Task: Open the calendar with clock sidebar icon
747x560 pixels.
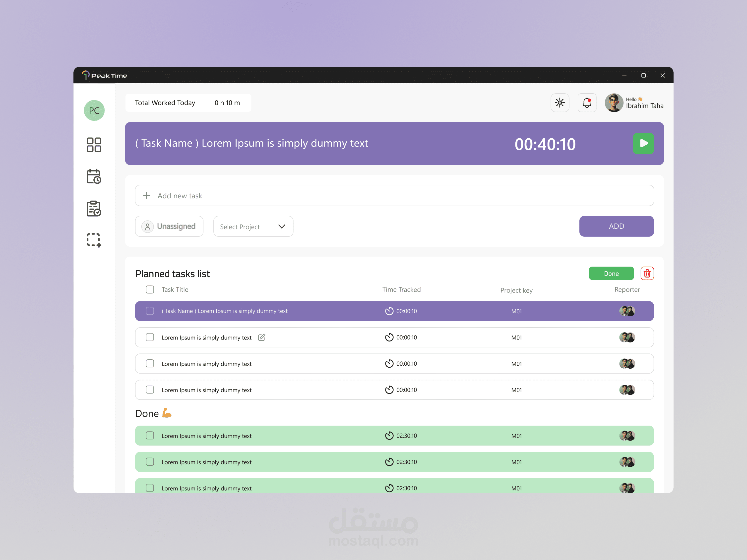Action: [94, 176]
